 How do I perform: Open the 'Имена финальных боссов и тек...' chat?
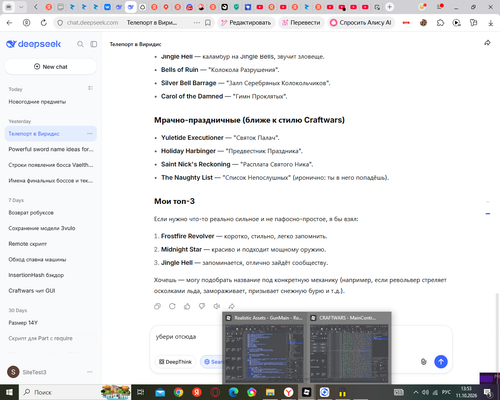(x=51, y=181)
